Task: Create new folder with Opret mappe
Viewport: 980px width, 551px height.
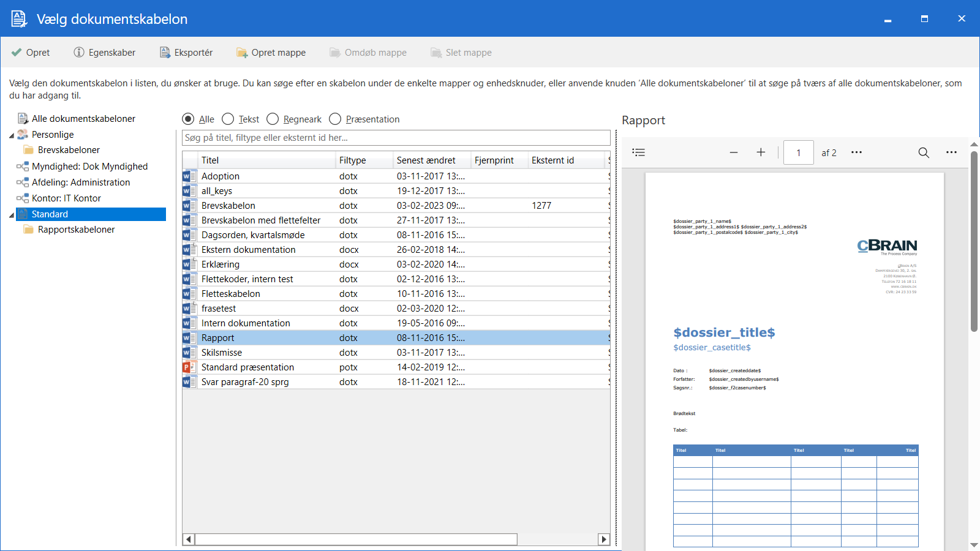Action: click(271, 53)
